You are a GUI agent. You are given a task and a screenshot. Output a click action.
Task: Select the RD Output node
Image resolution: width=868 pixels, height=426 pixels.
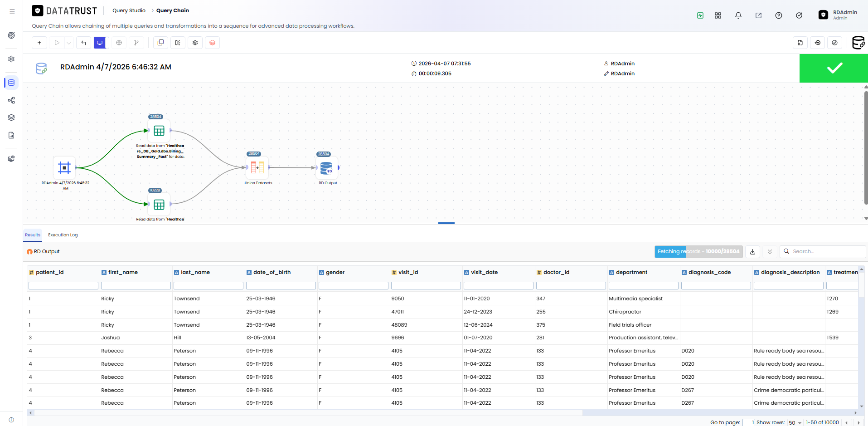tap(327, 168)
